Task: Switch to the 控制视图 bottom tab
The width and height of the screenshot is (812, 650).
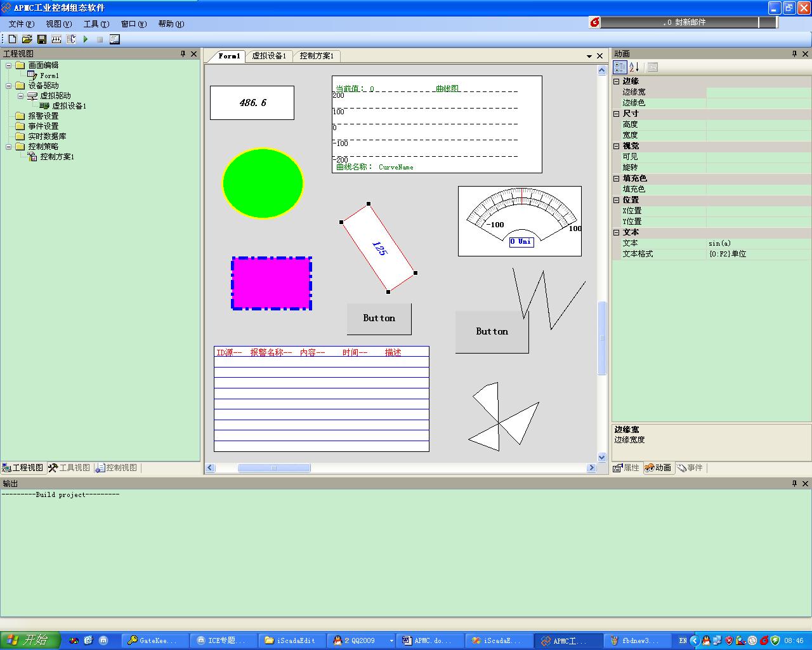Action: tap(116, 468)
